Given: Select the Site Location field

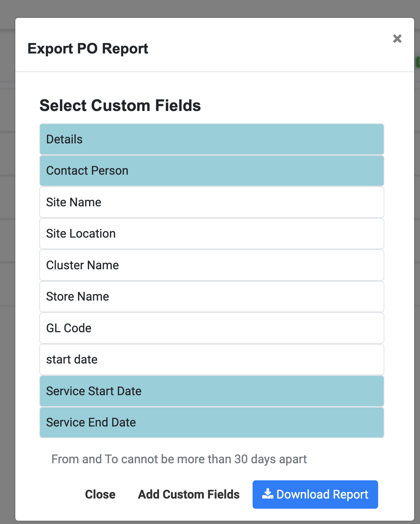Looking at the screenshot, I should click(x=211, y=234).
